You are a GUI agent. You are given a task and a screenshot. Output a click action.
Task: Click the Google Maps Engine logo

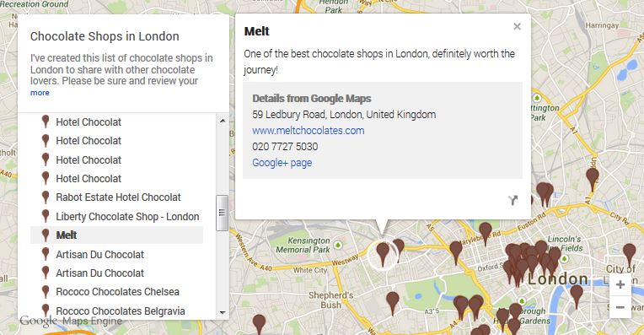(x=71, y=321)
